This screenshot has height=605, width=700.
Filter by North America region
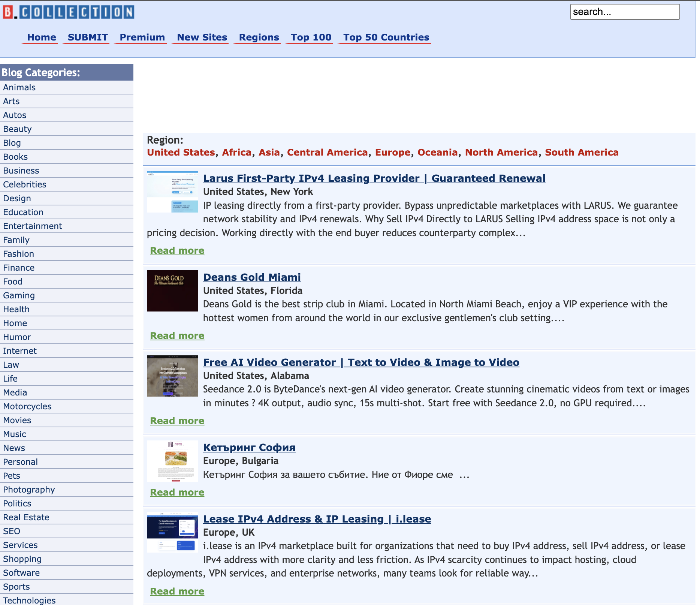(501, 153)
